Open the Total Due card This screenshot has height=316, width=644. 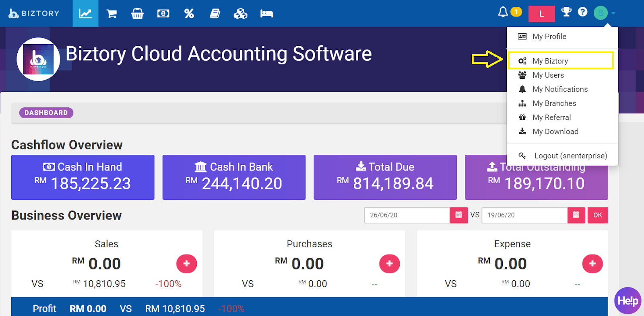385,177
